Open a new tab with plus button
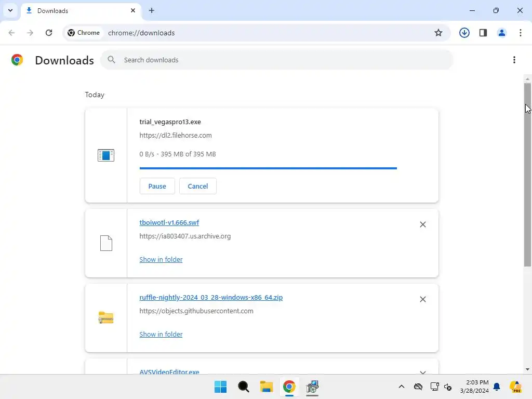This screenshot has width=532, height=399. [x=152, y=10]
